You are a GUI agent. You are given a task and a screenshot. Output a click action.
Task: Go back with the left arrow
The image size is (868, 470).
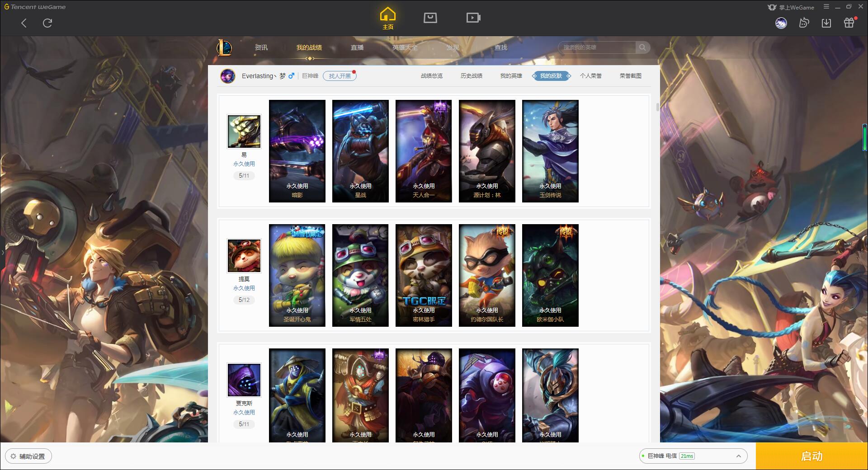pos(24,23)
